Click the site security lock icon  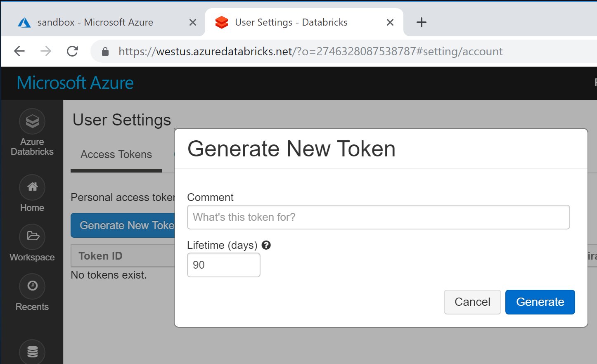pyautogui.click(x=105, y=51)
